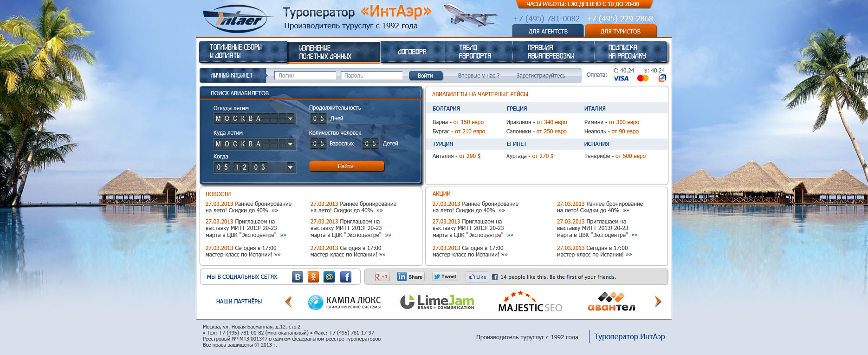
Task: Open the Топливные сборы и доплаты menu
Action: click(243, 52)
